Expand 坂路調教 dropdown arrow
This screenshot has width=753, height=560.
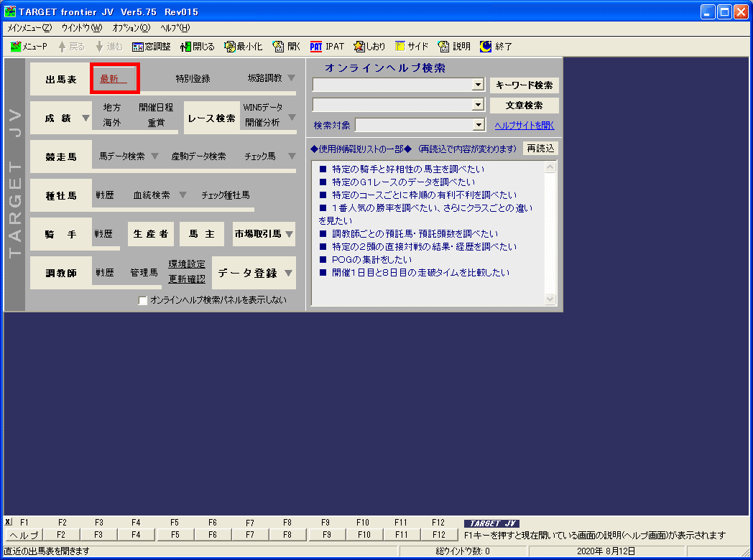coord(291,78)
